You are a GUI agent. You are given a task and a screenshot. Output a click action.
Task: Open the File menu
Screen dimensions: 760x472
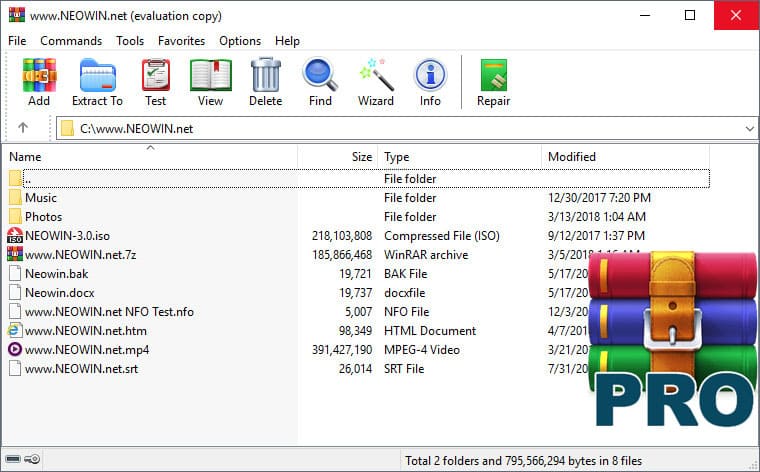(17, 41)
